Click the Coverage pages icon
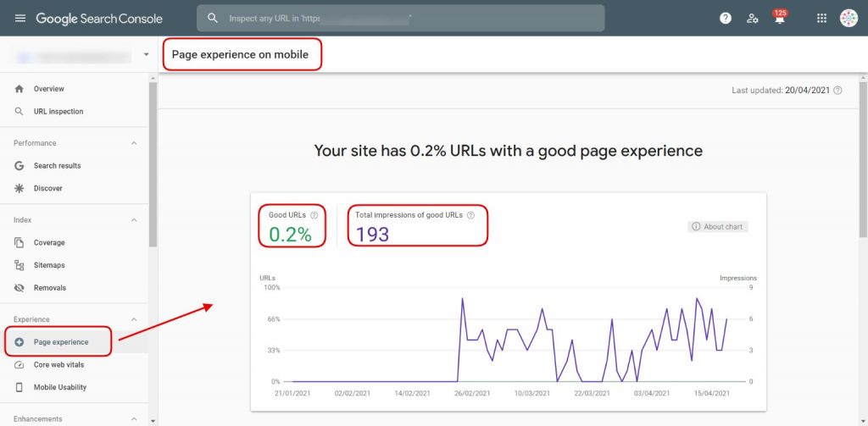 point(19,243)
